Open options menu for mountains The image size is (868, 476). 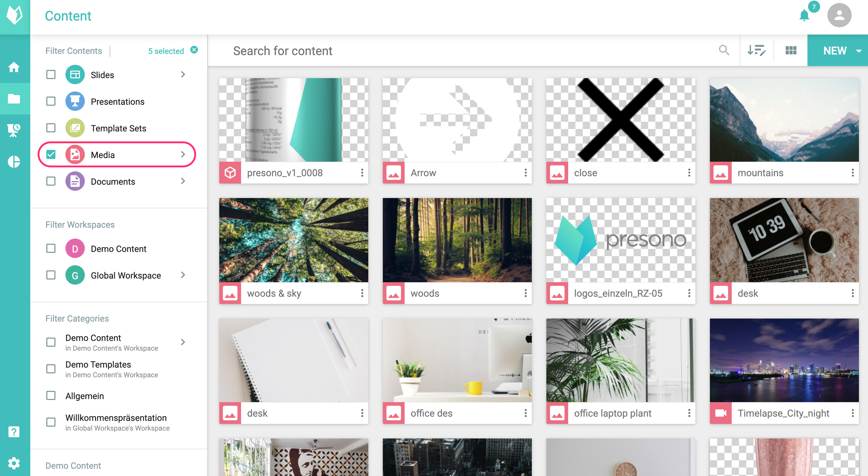(x=853, y=173)
